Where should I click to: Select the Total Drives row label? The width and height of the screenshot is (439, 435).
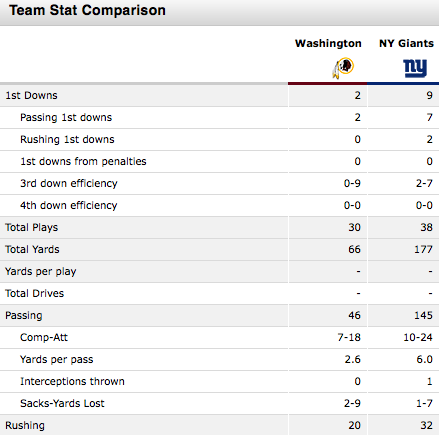tap(34, 293)
